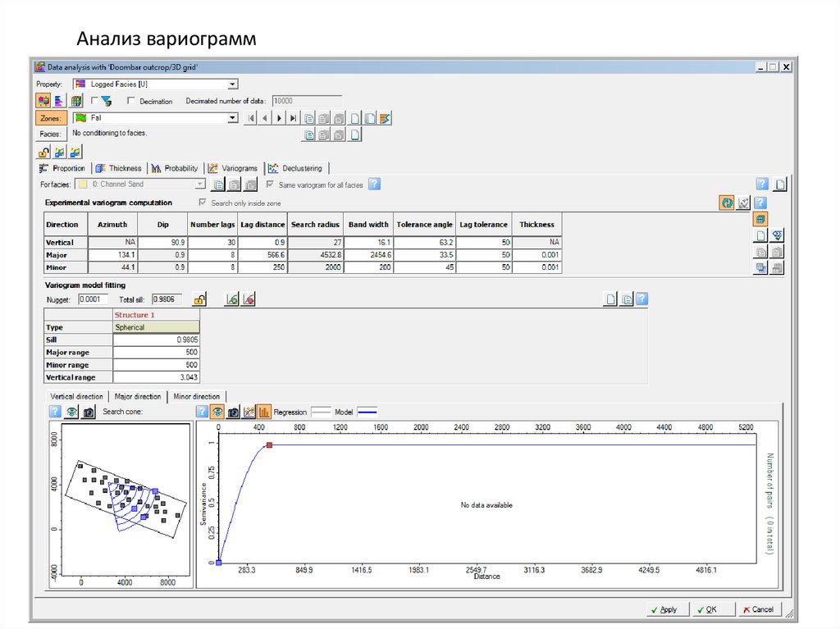Toggle the eye icon above the search cone map
This screenshot has height=629, width=840.
72,412
